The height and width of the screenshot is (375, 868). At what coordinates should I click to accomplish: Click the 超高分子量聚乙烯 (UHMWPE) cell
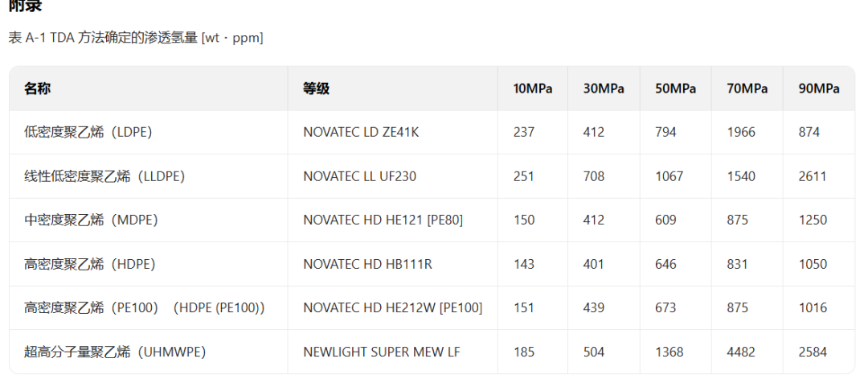[x=115, y=352]
